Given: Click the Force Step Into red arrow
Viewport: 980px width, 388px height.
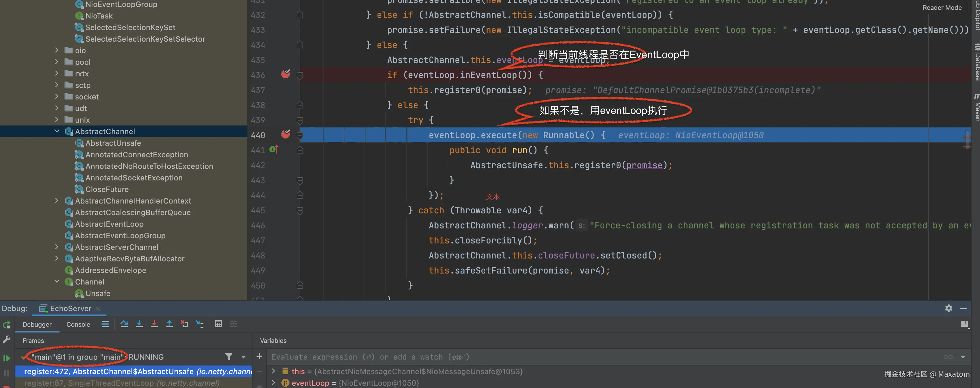Looking at the screenshot, I should coord(154,324).
